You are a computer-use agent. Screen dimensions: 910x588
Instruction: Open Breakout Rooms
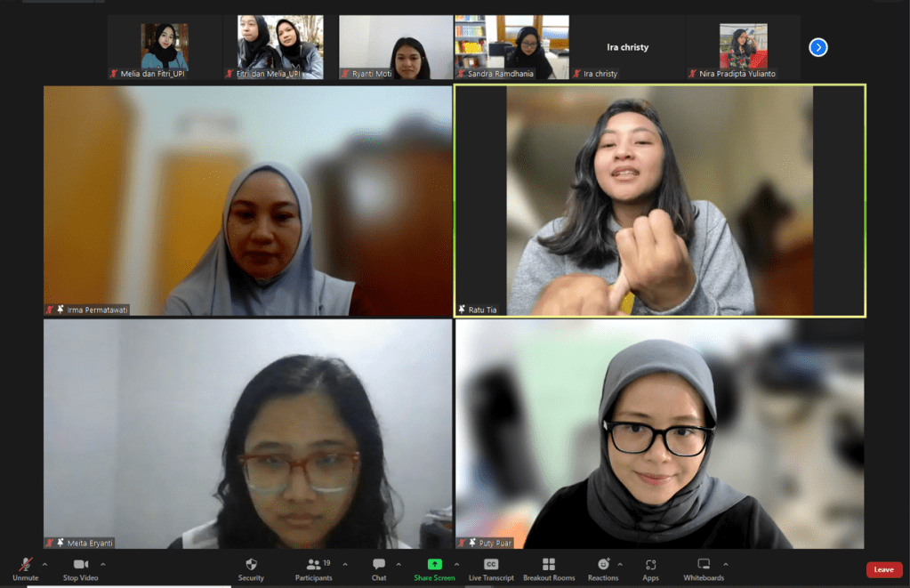point(549,568)
